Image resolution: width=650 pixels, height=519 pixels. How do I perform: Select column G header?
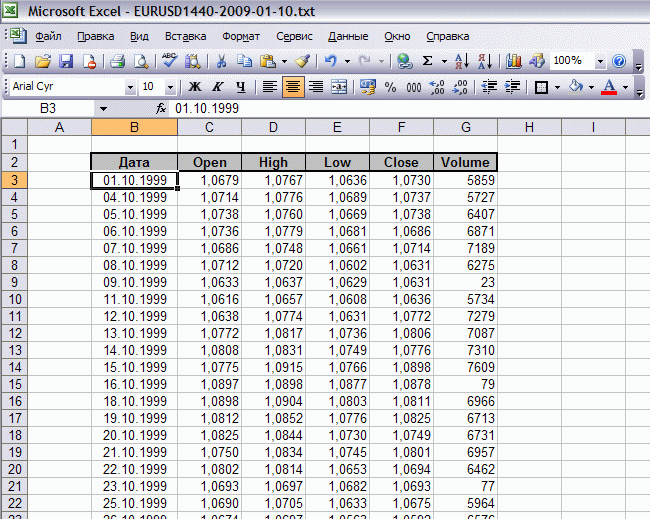465,127
